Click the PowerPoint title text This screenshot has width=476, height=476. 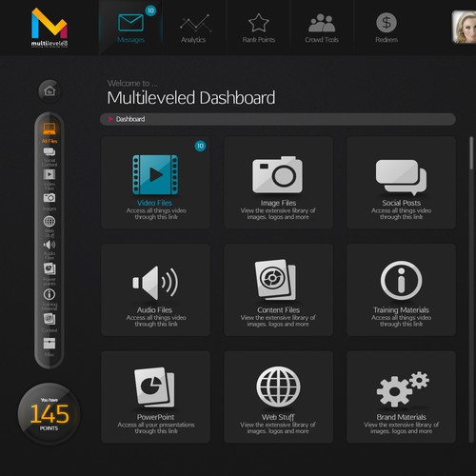tap(155, 417)
